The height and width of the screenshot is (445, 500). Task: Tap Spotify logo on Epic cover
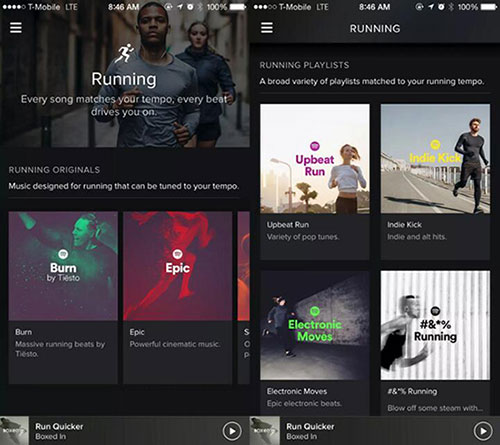(178, 254)
